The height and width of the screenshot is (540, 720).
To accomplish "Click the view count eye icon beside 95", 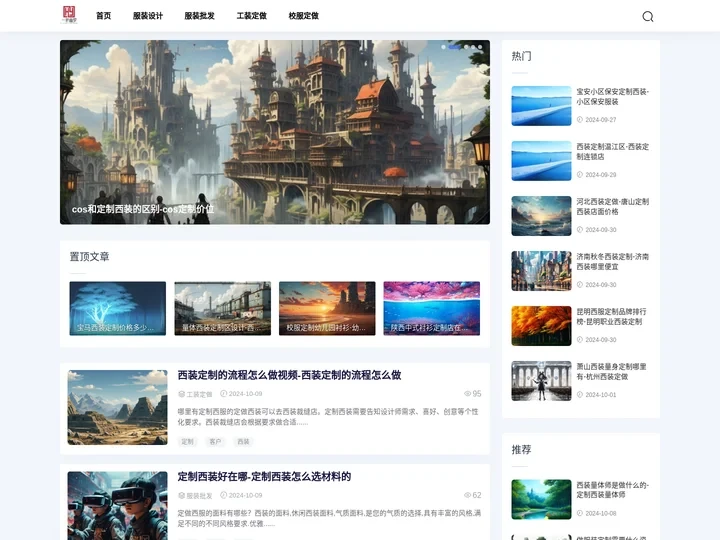I will point(467,394).
